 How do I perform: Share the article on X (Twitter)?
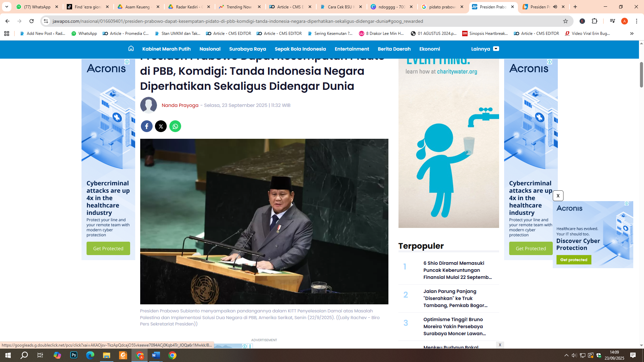click(161, 126)
